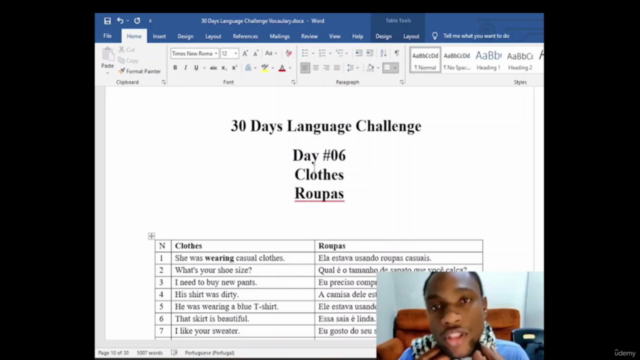Click the Numbering list icon
This screenshot has height=360, width=640.
click(x=322, y=53)
